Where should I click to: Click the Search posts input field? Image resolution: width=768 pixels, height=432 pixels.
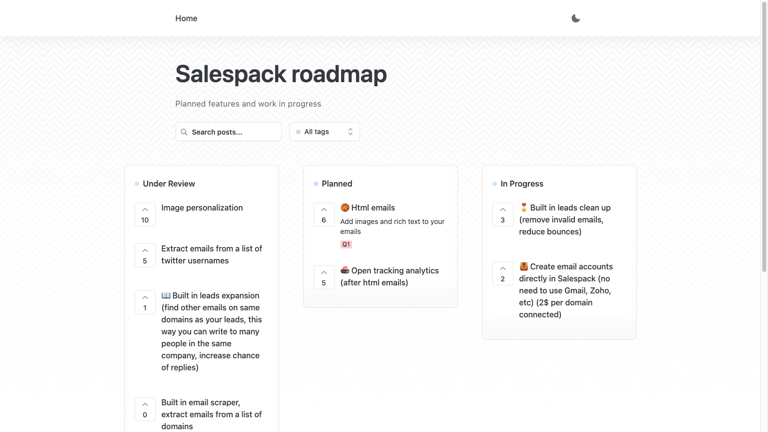click(x=228, y=132)
